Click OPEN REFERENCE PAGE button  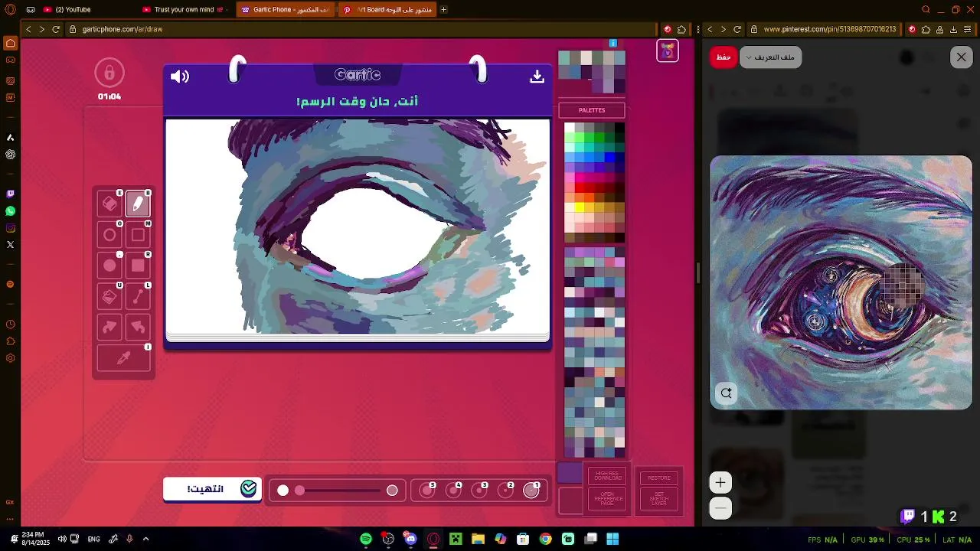[607, 499]
